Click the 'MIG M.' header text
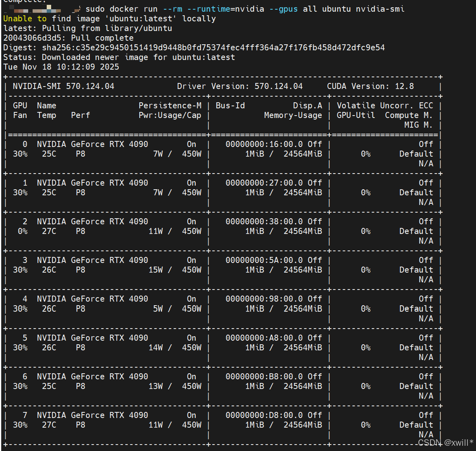476x451 pixels. click(418, 125)
